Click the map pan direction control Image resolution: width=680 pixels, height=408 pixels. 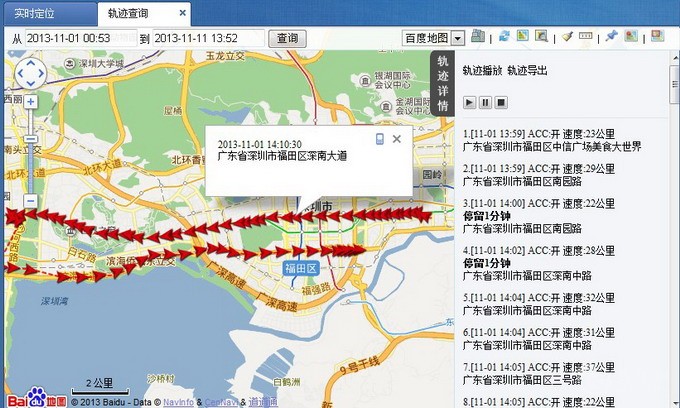31,72
